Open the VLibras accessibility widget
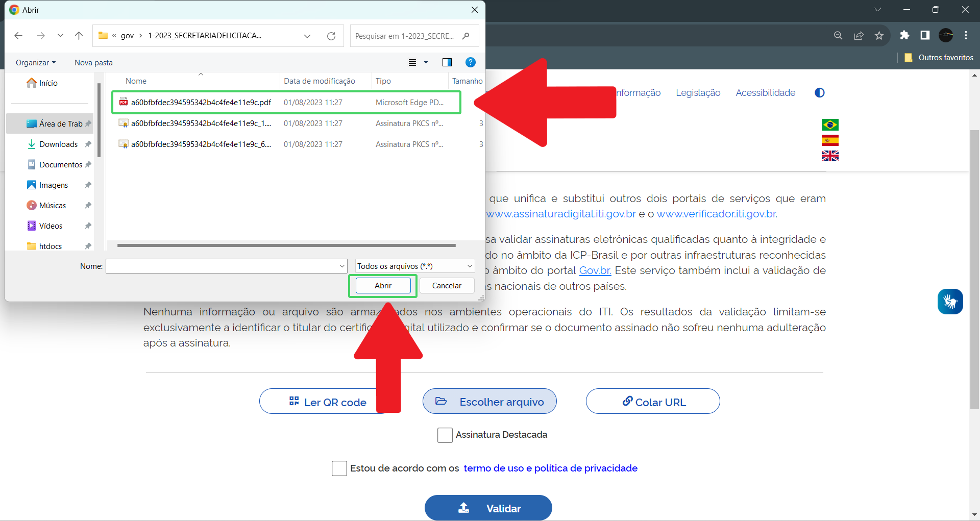Screen dimensions: 980x521 coord(949,302)
